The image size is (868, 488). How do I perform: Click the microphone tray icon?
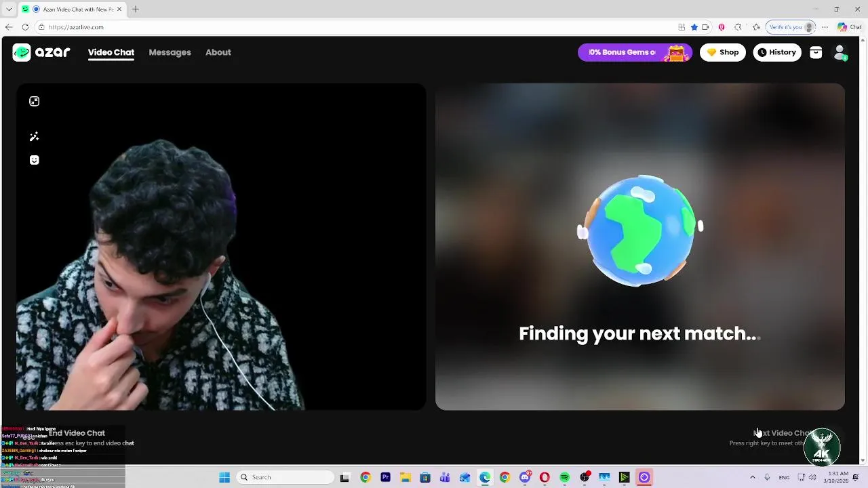(767, 477)
